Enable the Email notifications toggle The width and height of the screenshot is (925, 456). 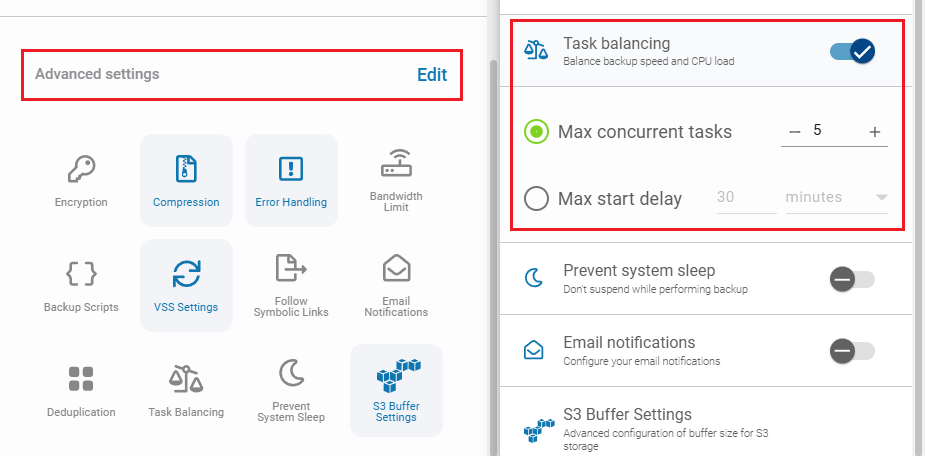point(852,351)
